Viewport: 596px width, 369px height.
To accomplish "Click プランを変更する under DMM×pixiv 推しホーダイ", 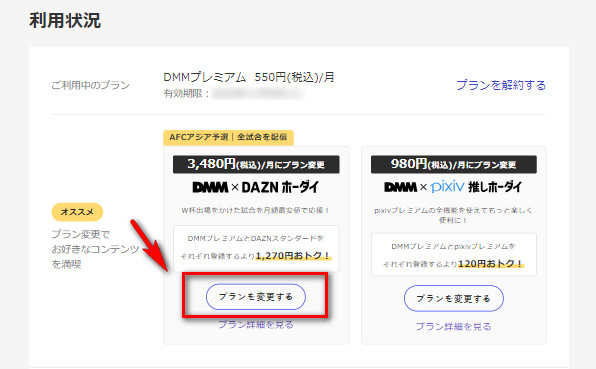I will (454, 299).
